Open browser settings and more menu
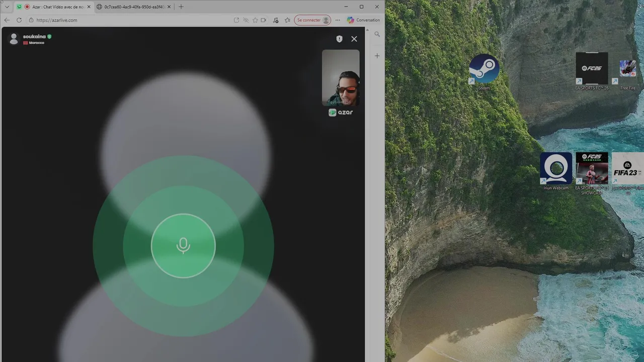 338,20
